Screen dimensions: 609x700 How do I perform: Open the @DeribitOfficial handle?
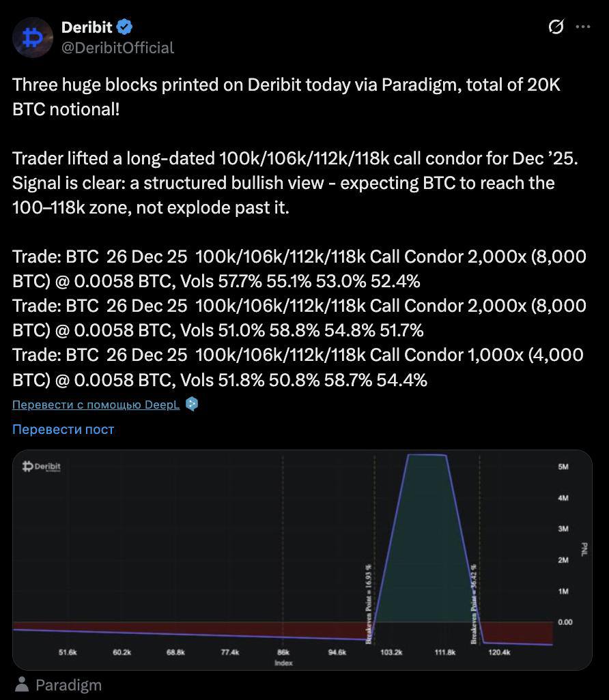point(118,48)
